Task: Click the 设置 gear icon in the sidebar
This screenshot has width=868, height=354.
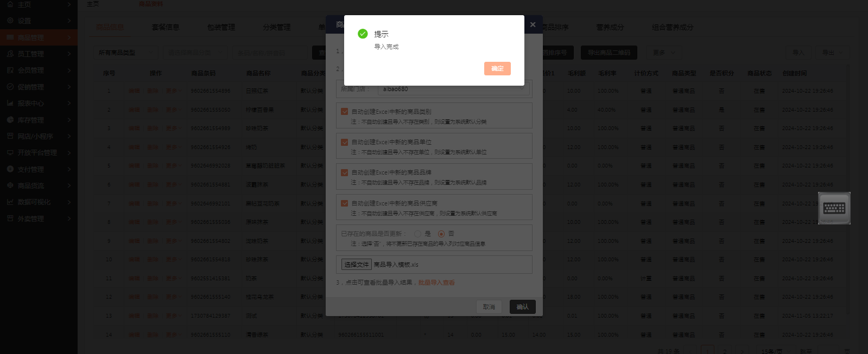Action: point(10,21)
